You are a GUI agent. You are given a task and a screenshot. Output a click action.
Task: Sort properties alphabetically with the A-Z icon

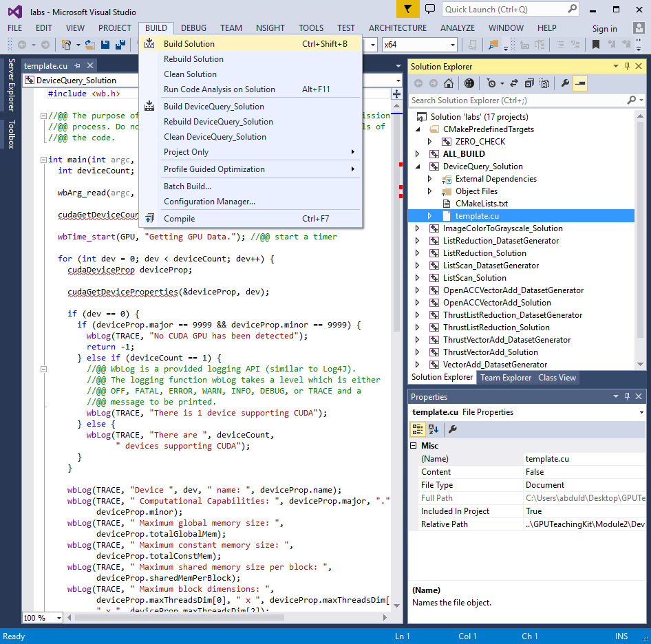tap(434, 429)
